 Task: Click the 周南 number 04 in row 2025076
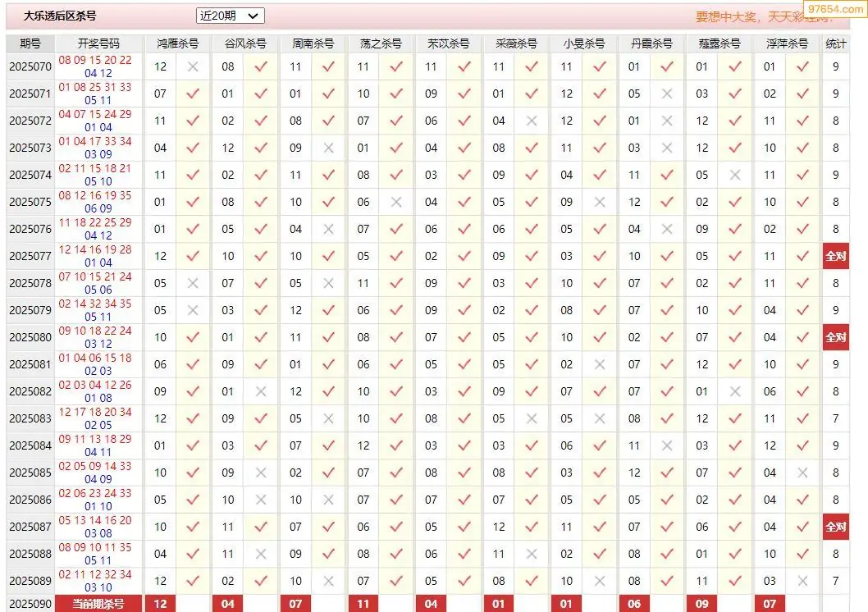click(x=295, y=229)
